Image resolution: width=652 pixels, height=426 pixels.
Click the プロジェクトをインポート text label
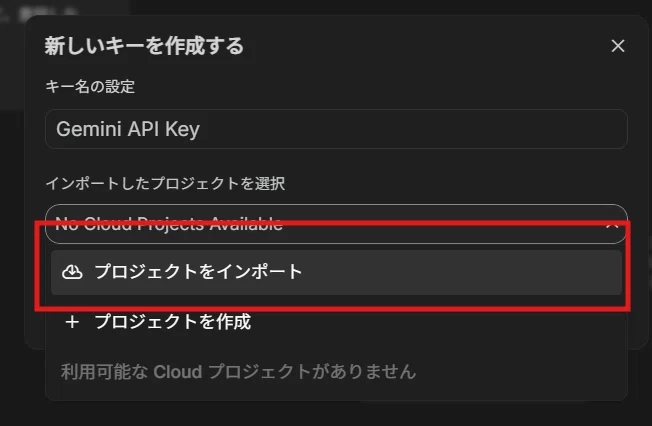(198, 272)
